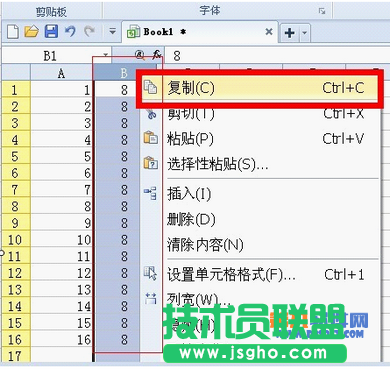Add a new document tab
390x369 pixels.
[289, 33]
